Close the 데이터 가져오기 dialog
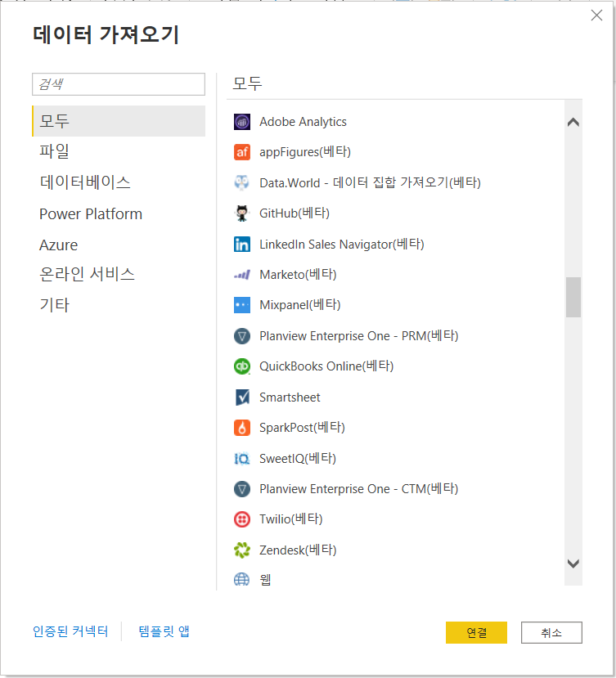Viewport: 616px width, 678px height. pos(596,16)
